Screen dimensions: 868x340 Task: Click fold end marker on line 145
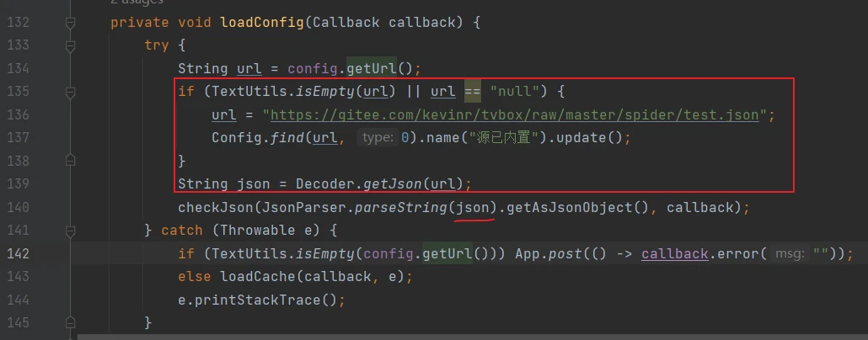click(x=71, y=321)
